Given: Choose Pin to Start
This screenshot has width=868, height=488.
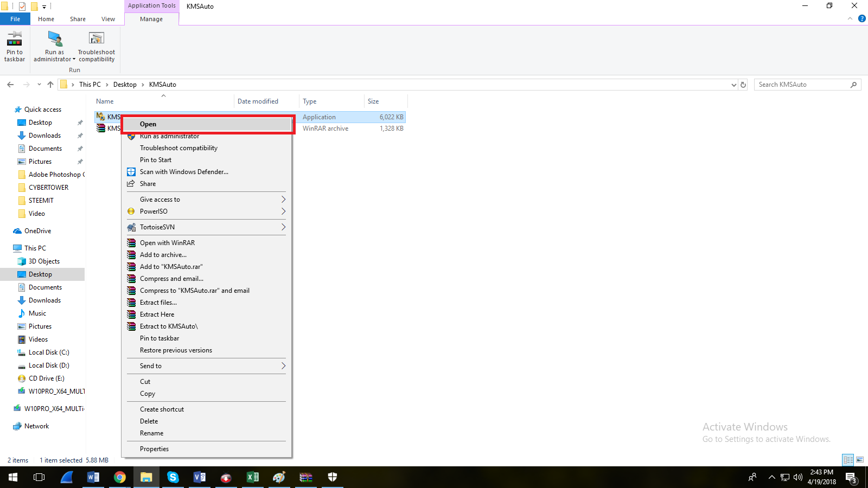Looking at the screenshot, I should click(207, 160).
